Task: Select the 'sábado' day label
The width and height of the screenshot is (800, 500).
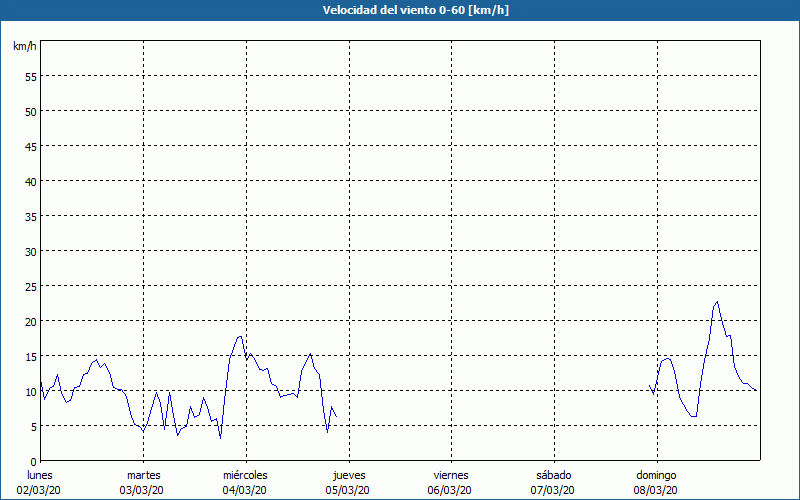Action: [554, 475]
